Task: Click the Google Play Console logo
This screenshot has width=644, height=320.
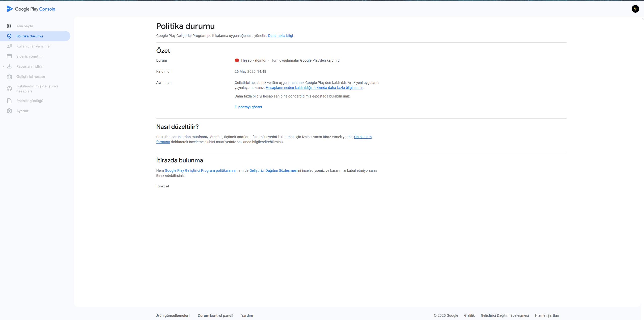Action: (31, 9)
